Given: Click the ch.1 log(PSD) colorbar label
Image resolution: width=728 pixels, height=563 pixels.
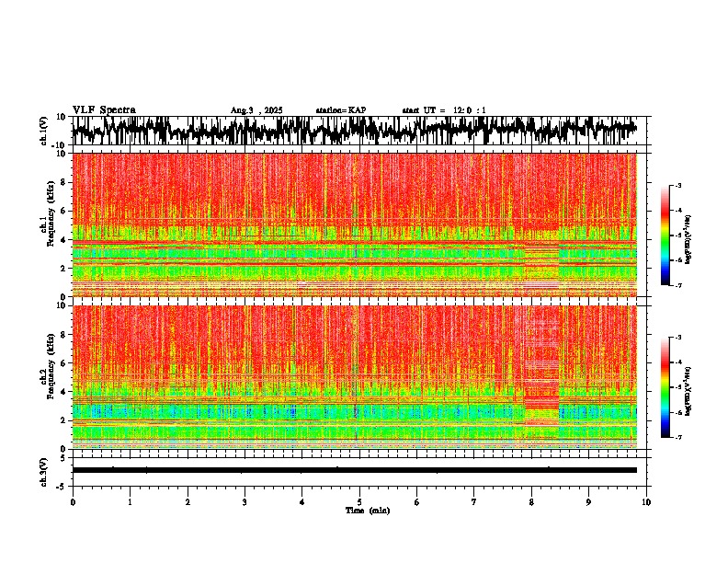Looking at the screenshot, I should coord(688,240).
